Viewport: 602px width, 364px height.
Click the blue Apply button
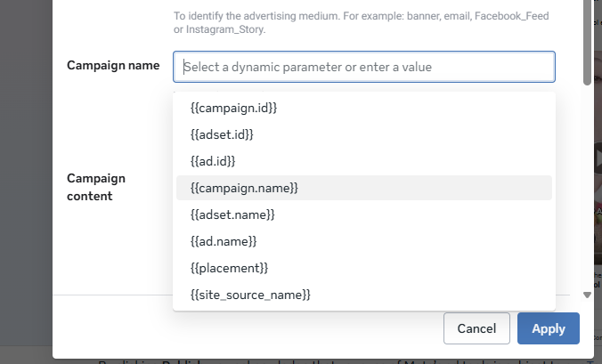548,328
